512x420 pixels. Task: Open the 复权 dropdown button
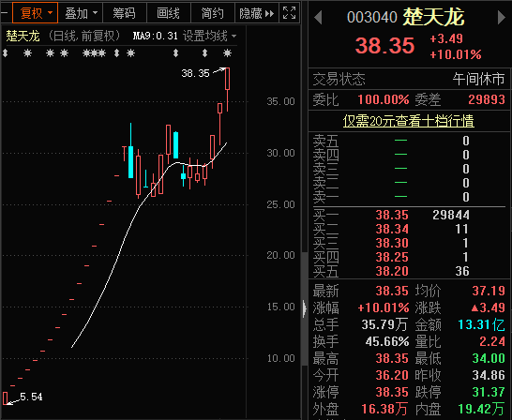point(36,13)
